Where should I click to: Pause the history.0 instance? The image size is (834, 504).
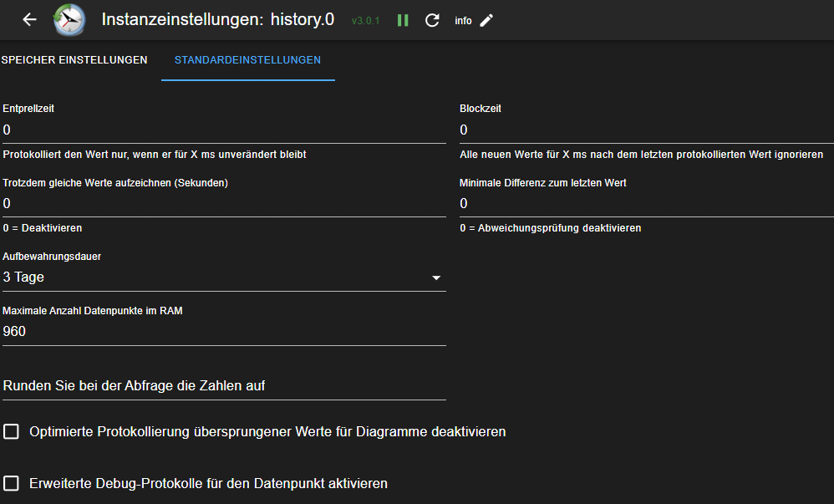point(403,20)
